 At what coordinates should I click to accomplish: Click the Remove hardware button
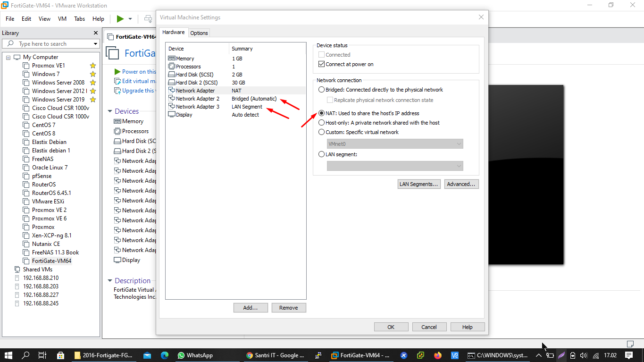pos(289,308)
